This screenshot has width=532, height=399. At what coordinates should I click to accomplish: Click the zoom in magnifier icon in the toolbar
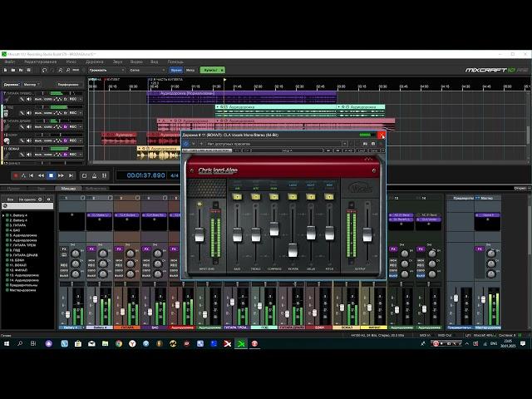coord(61,70)
